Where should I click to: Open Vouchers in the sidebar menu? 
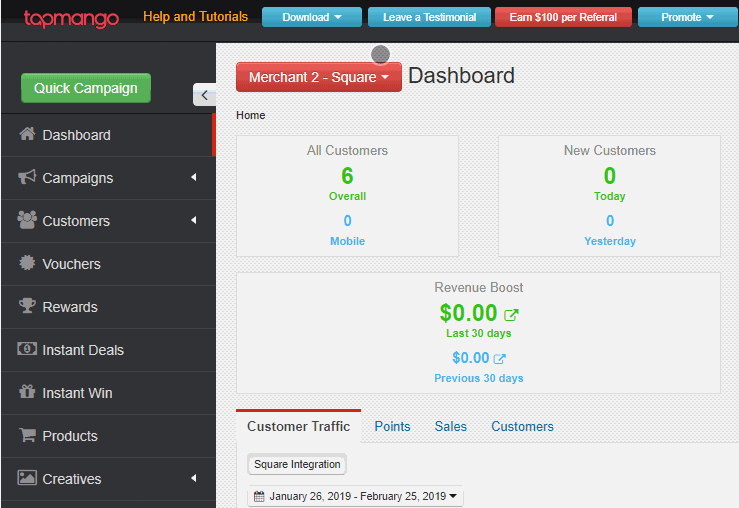coord(108,264)
